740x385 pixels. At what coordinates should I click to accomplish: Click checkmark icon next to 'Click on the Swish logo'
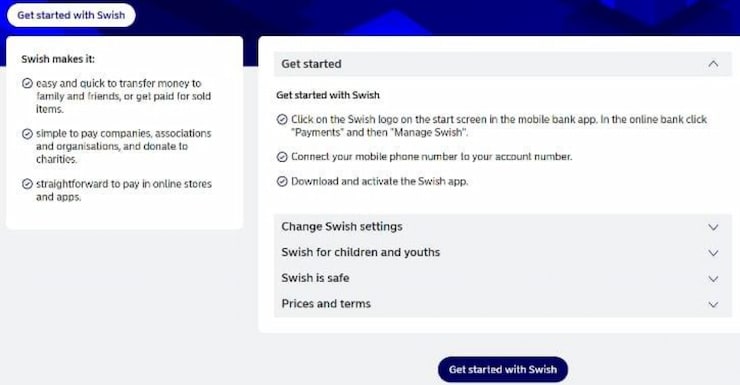[282, 119]
